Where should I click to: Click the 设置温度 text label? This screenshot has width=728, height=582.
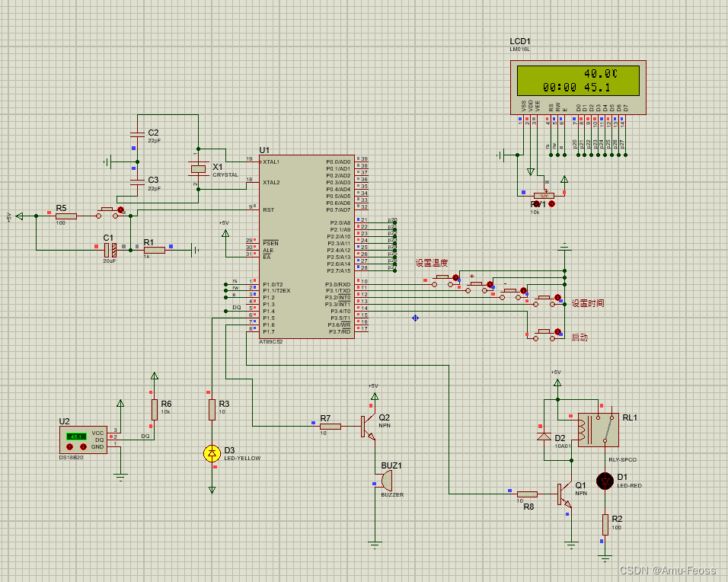click(x=432, y=263)
